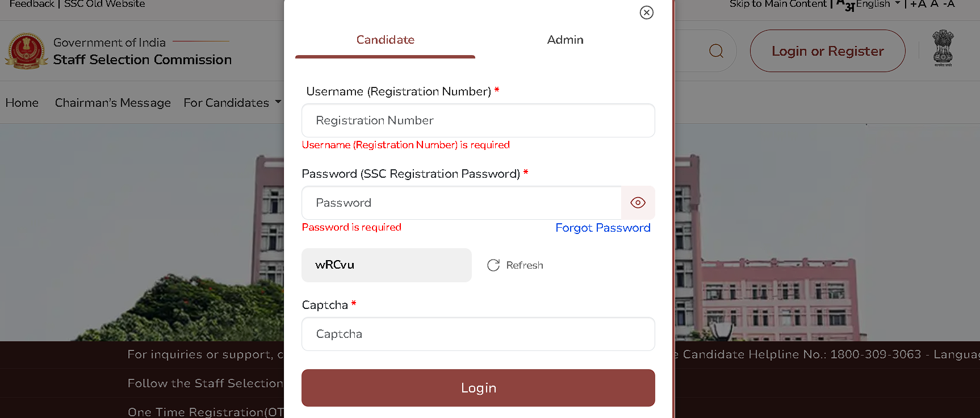
Task: Toggle password visibility eye icon
Action: tap(638, 203)
